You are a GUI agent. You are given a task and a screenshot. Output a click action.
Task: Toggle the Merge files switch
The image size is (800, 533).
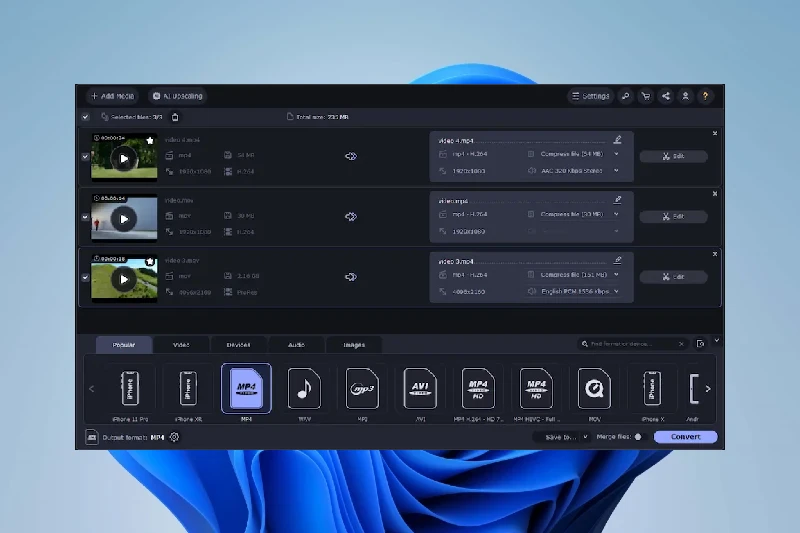(x=641, y=437)
